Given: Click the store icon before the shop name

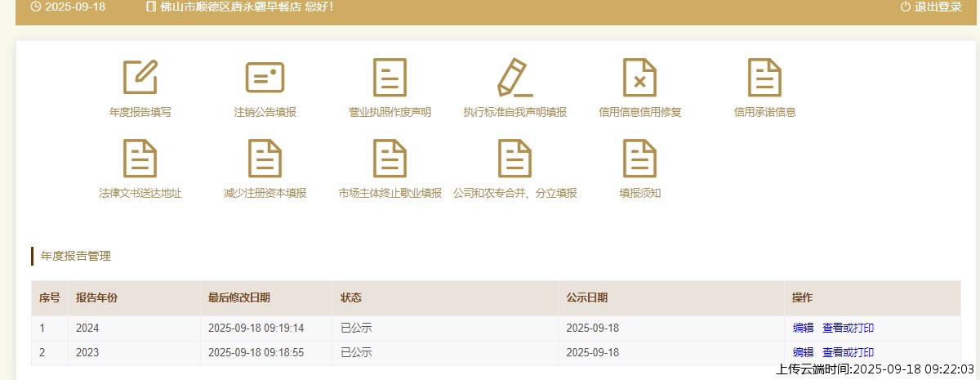Looking at the screenshot, I should [x=150, y=7].
